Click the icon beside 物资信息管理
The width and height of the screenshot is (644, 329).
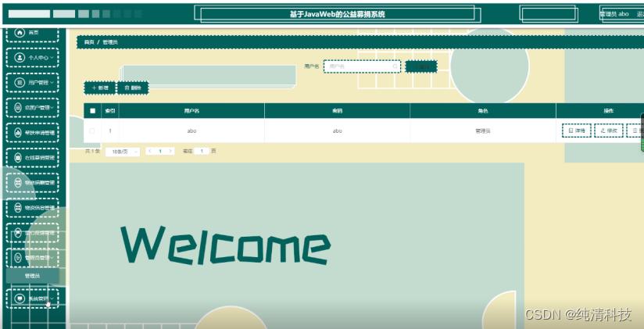(18, 207)
